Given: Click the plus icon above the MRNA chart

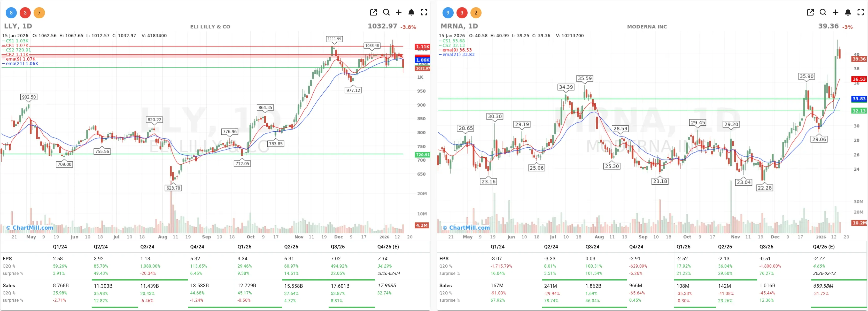Looking at the screenshot, I should coord(835,12).
